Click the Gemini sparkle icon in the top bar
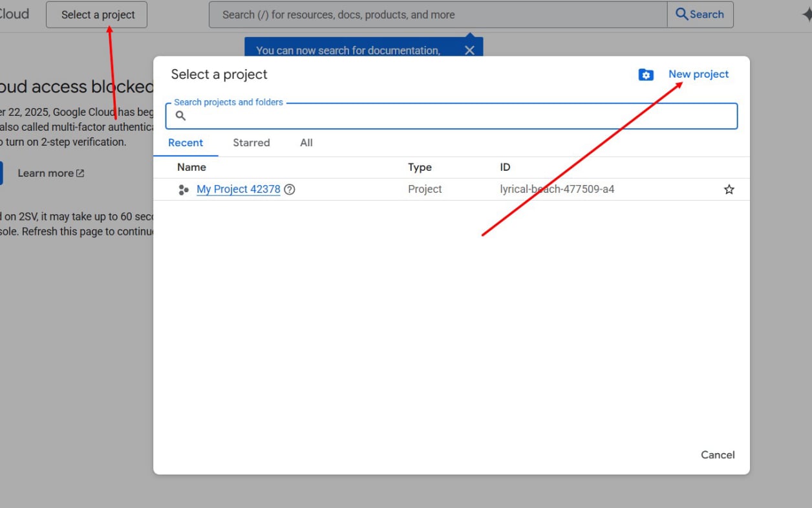Viewport: 812px width, 508px height. click(x=806, y=15)
